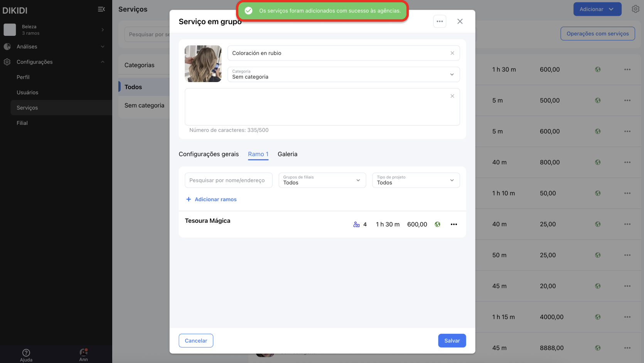Image resolution: width=644 pixels, height=363 pixels.
Task: Open the Ajuda help icon
Action: pos(26,353)
